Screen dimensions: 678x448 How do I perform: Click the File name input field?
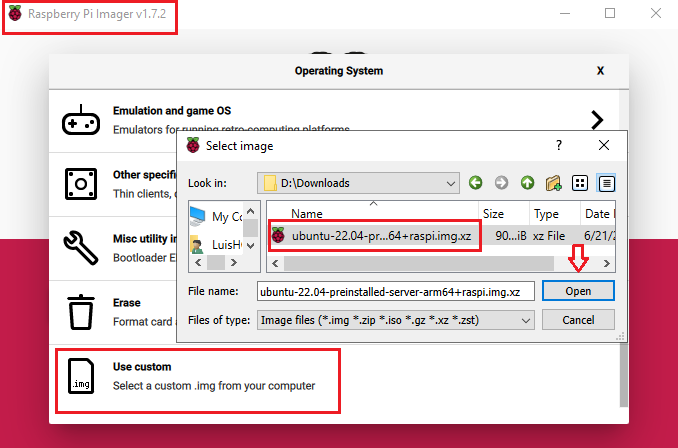click(x=396, y=291)
